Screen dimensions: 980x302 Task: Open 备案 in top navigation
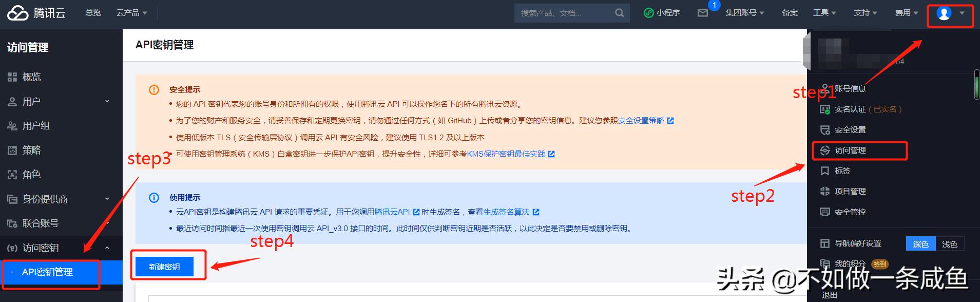click(x=790, y=13)
